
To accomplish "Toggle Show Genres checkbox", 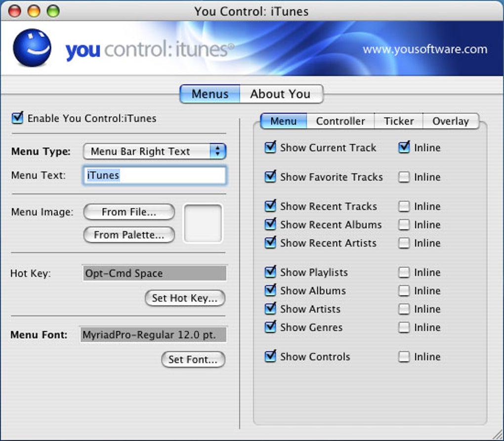I will click(x=270, y=327).
